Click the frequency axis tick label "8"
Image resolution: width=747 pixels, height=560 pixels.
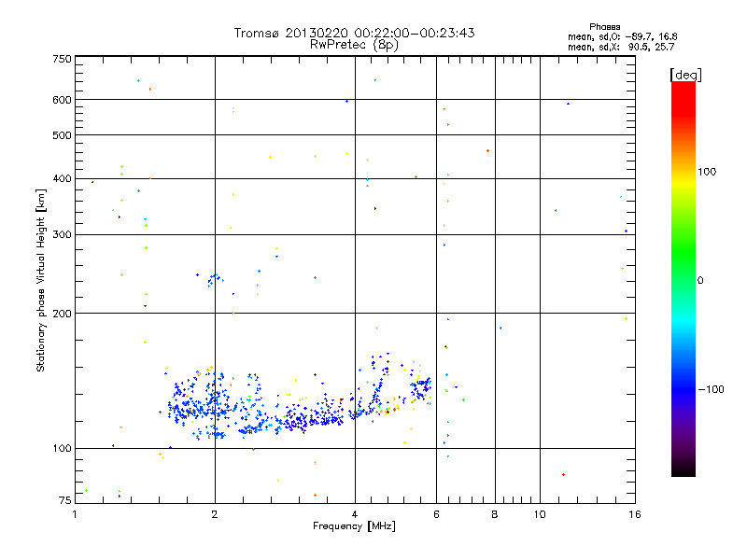[x=495, y=514]
